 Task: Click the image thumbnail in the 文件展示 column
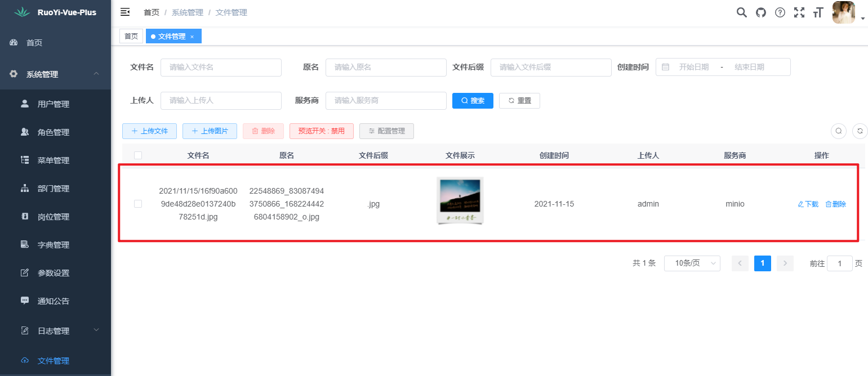[460, 201]
